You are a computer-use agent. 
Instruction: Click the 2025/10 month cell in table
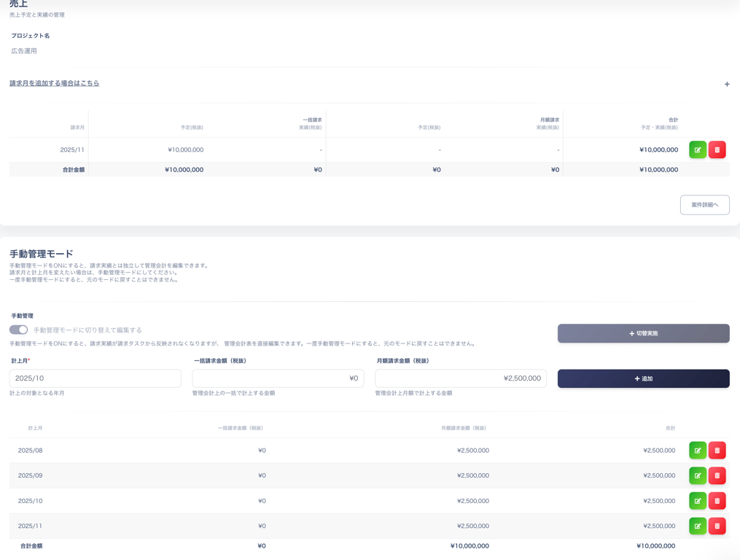[30, 501]
